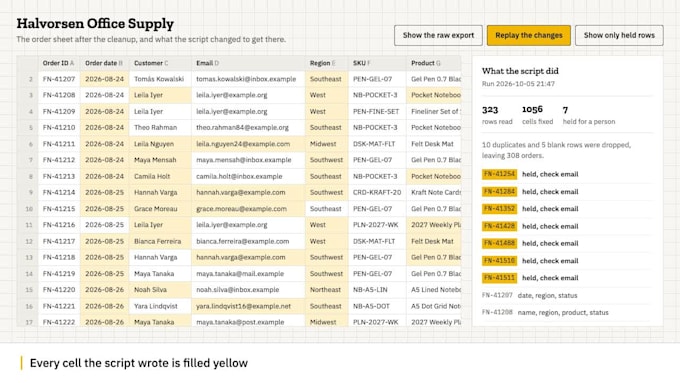
Task: Select email grace.moreau@example.com
Action: 248,209
